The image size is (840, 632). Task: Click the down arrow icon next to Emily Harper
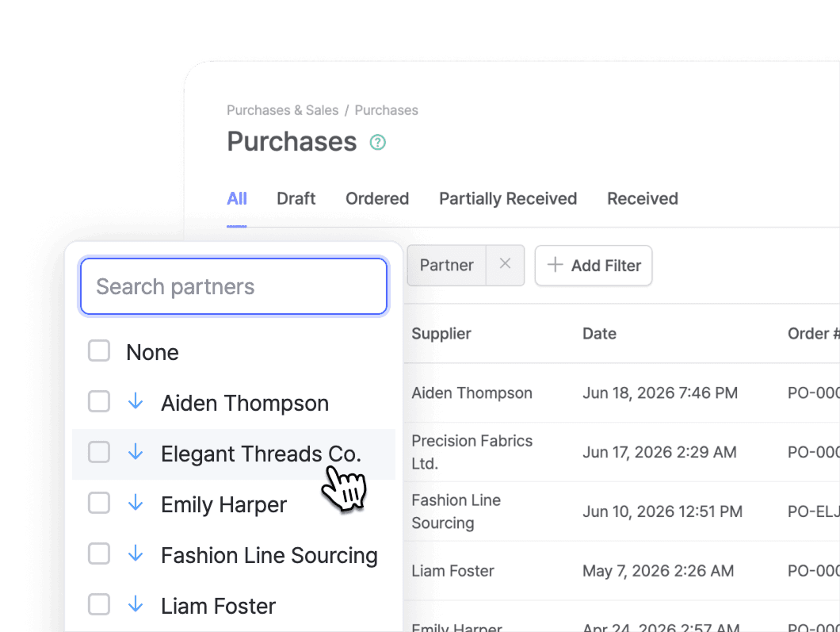coord(136,503)
